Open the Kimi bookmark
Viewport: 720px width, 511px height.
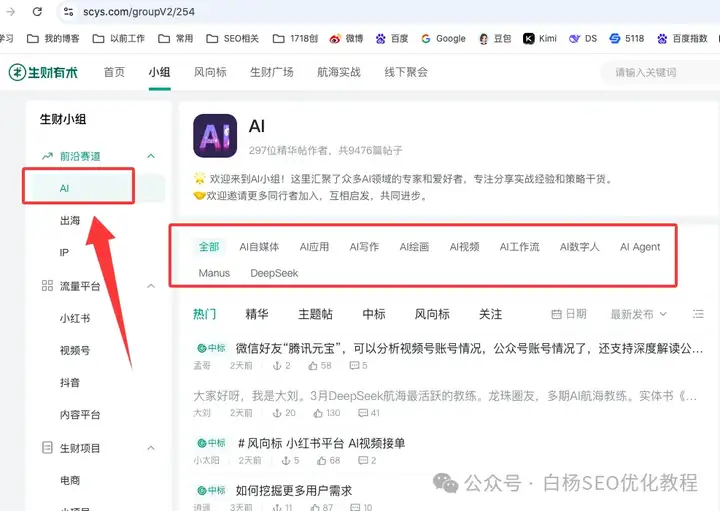point(540,39)
